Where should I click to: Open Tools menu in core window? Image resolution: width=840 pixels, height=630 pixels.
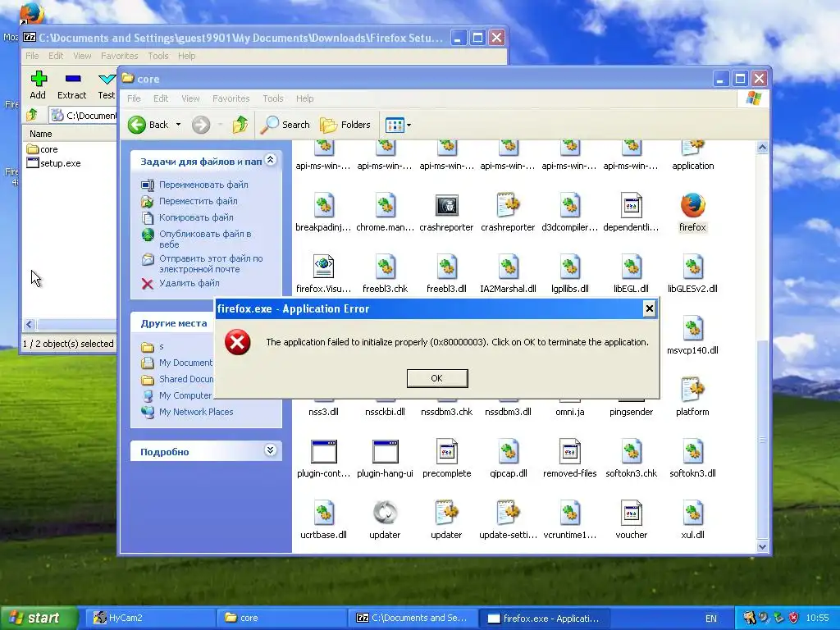tap(272, 98)
